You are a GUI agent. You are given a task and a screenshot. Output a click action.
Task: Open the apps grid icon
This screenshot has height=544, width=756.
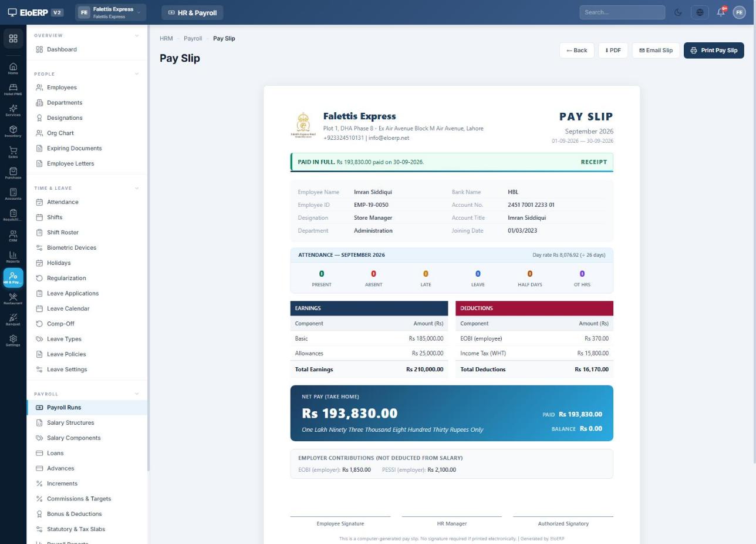[x=13, y=39]
